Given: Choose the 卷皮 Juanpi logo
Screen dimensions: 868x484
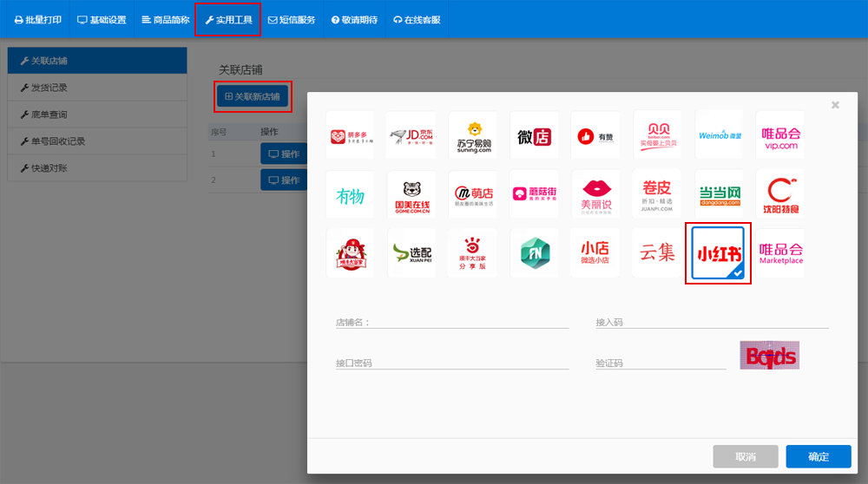Looking at the screenshot, I should click(x=658, y=194).
